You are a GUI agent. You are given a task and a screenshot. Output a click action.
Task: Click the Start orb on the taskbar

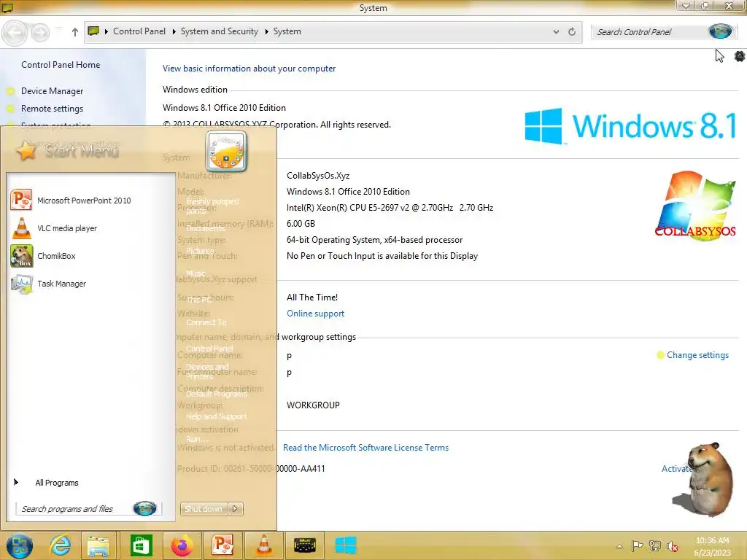(x=20, y=545)
